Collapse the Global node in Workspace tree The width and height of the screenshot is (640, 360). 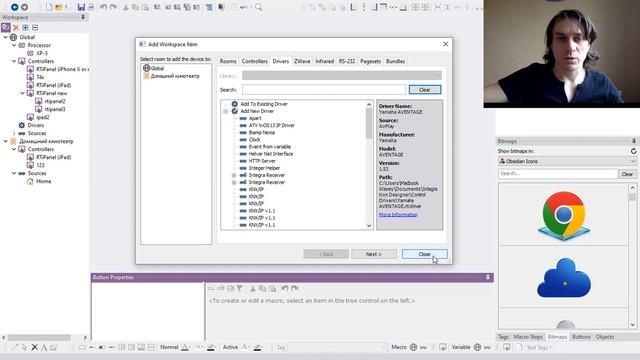(x=6, y=37)
